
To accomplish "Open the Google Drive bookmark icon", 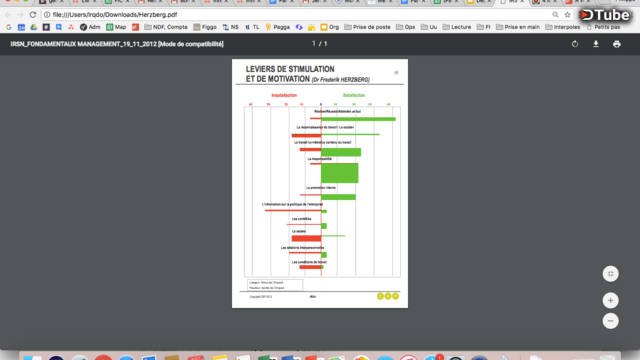I will [34, 27].
